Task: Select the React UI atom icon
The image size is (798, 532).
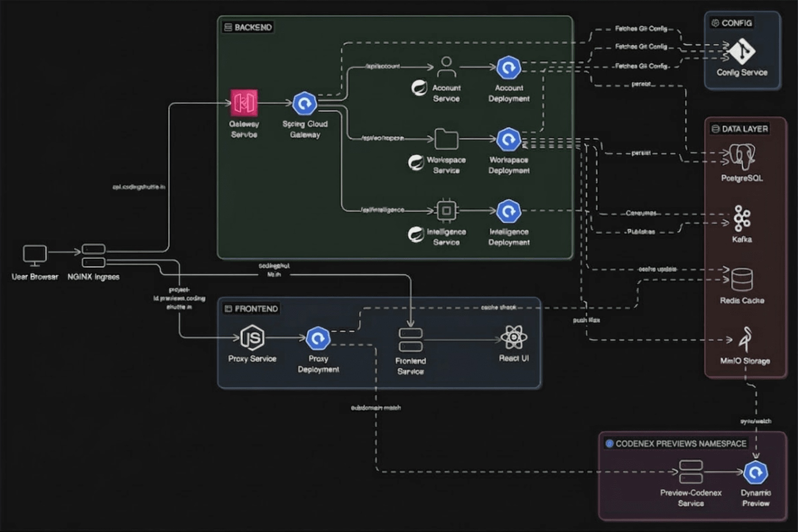Action: tap(514, 338)
